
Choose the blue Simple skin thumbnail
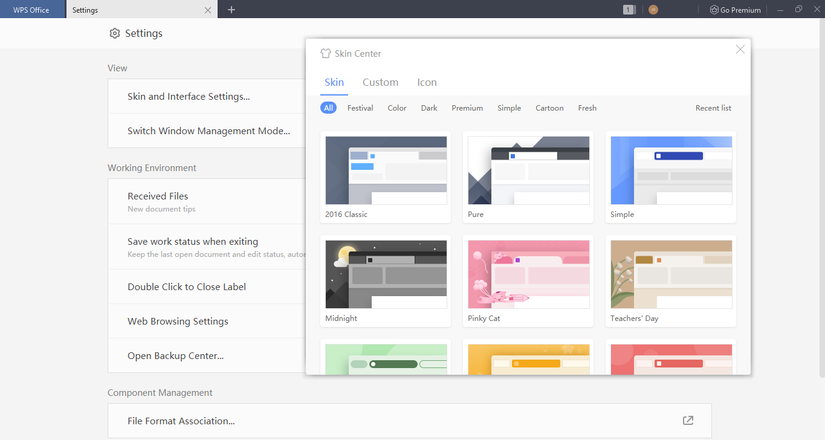click(671, 171)
